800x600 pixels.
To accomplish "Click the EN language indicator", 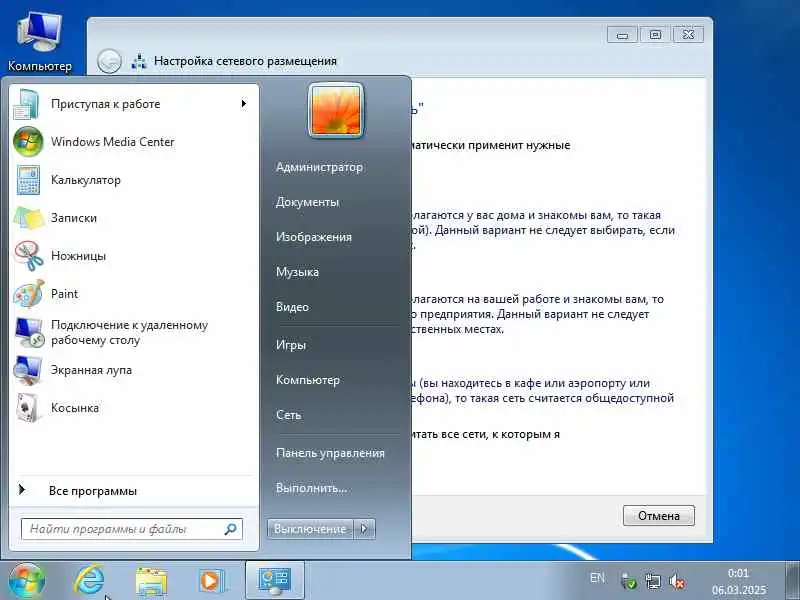I will tap(597, 578).
